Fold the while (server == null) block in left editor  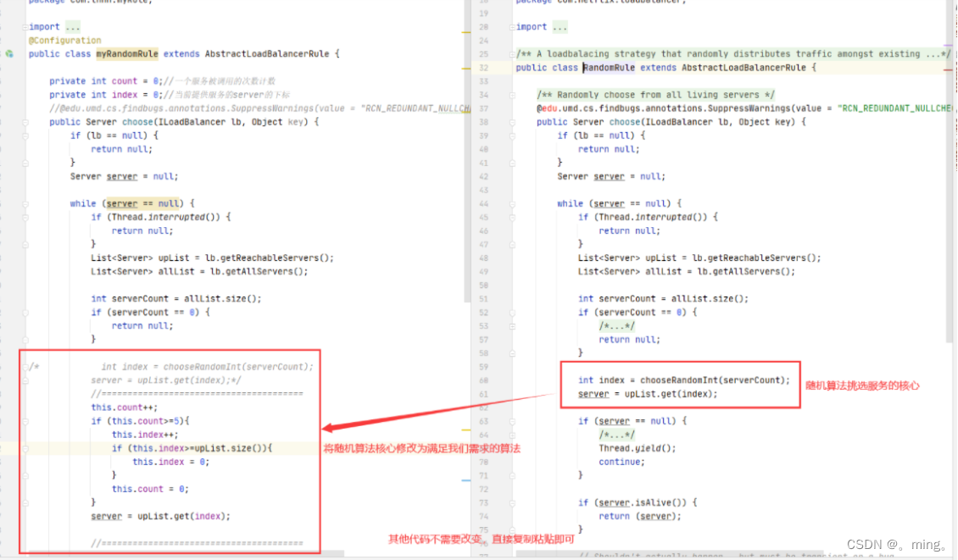point(25,204)
